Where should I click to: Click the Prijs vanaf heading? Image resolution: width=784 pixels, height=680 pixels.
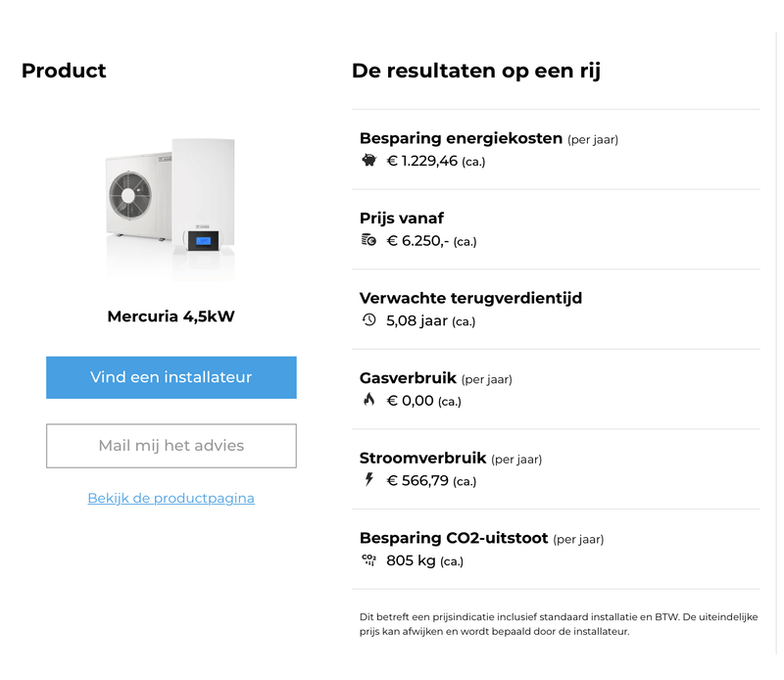402,218
